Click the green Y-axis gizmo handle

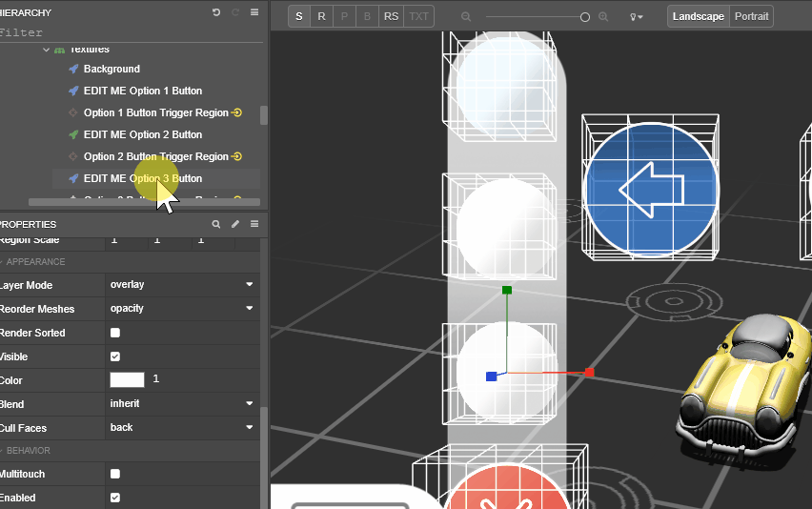click(x=507, y=290)
